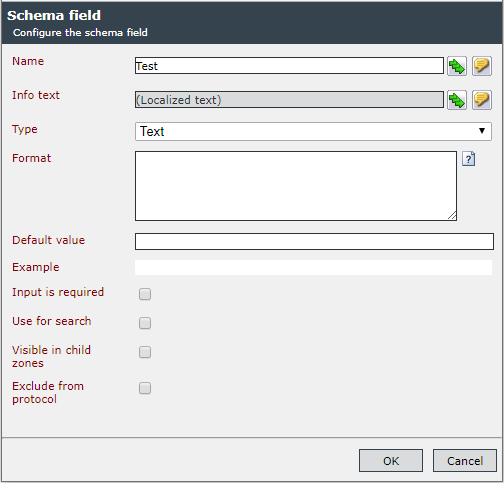This screenshot has height=483, width=504.
Task: Click the Type dropdown arrow
Action: 482,131
